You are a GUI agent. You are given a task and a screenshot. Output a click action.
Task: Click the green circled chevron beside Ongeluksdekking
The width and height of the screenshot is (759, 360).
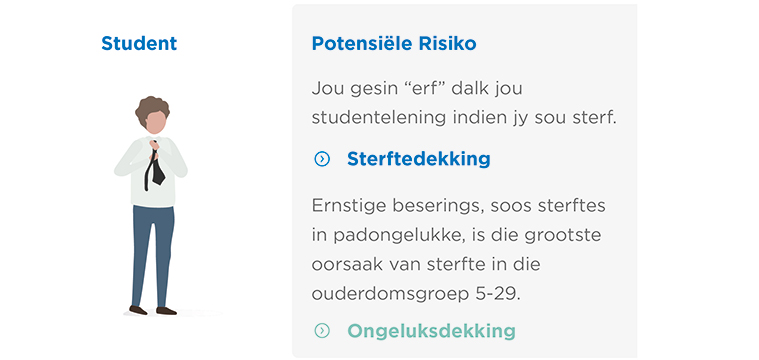[x=322, y=330]
